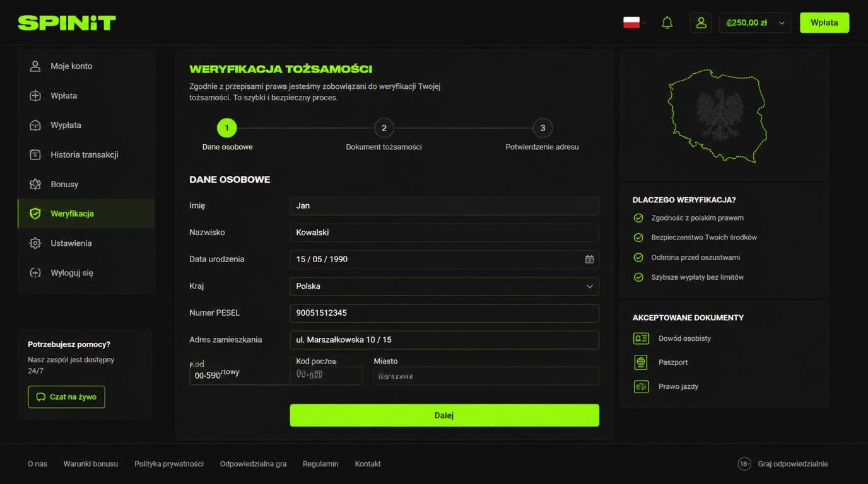Click the 18+ age badge icon

[x=744, y=464]
